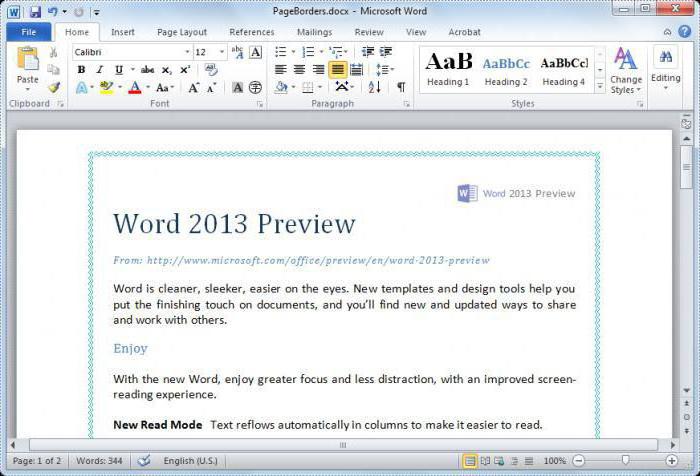Apply red font color button
Image resolution: width=700 pixels, height=476 pixels.
point(135,88)
